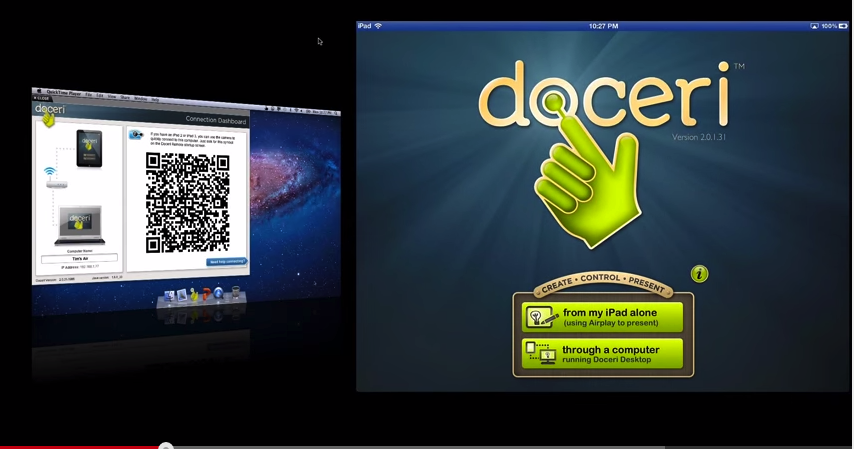Close the Doceri Desktop dashboard with CLOSE
Image resolution: width=854 pixels, height=449 pixels.
[41, 98]
